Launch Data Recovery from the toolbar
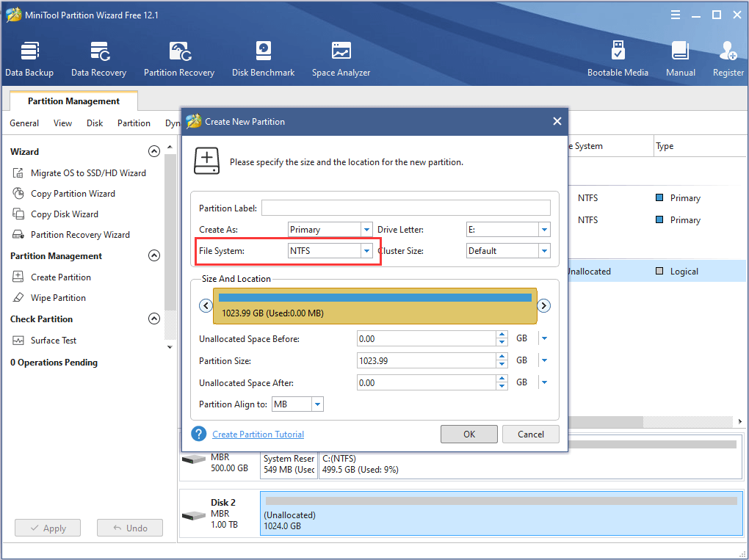749x560 pixels. (99, 59)
